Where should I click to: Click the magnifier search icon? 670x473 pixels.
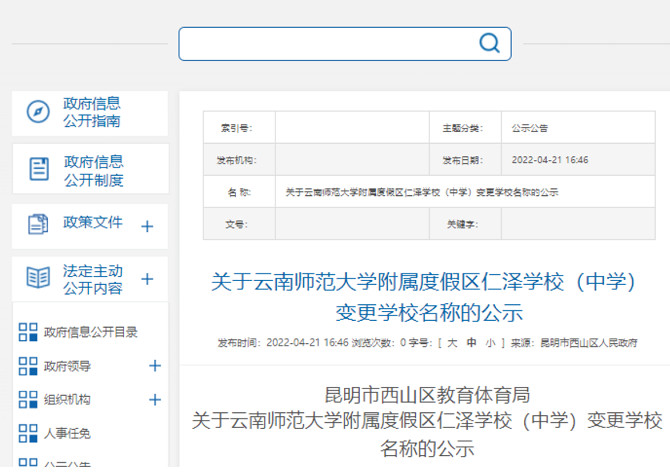click(489, 43)
